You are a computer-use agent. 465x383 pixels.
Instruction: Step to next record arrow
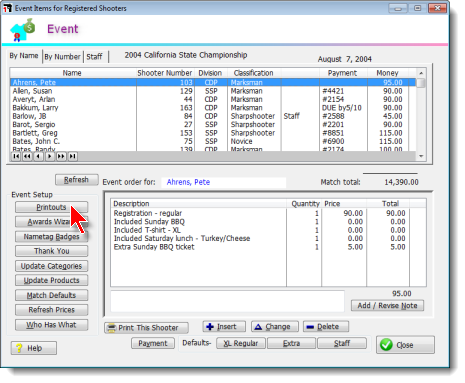pos(50,156)
